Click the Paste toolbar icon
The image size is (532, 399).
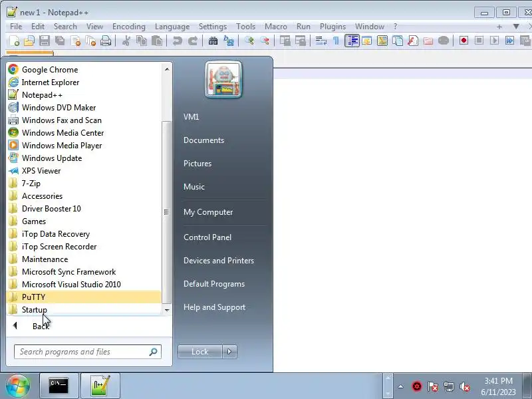pyautogui.click(x=157, y=41)
